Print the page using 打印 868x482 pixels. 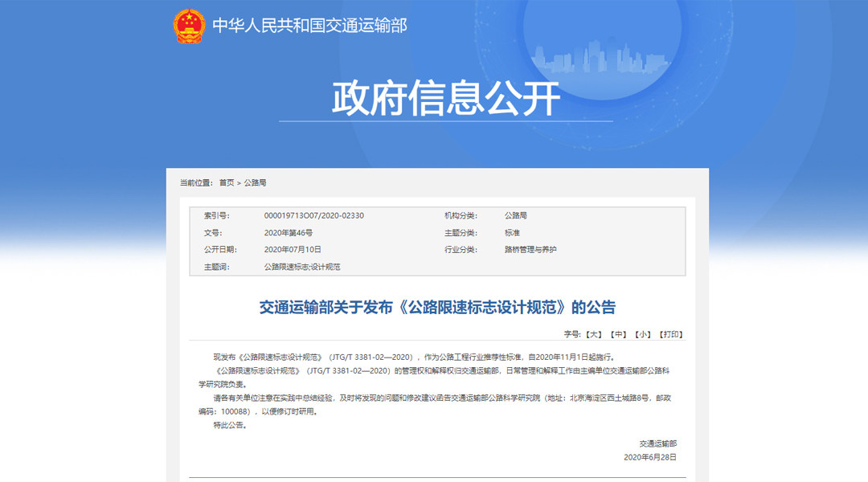(670, 334)
